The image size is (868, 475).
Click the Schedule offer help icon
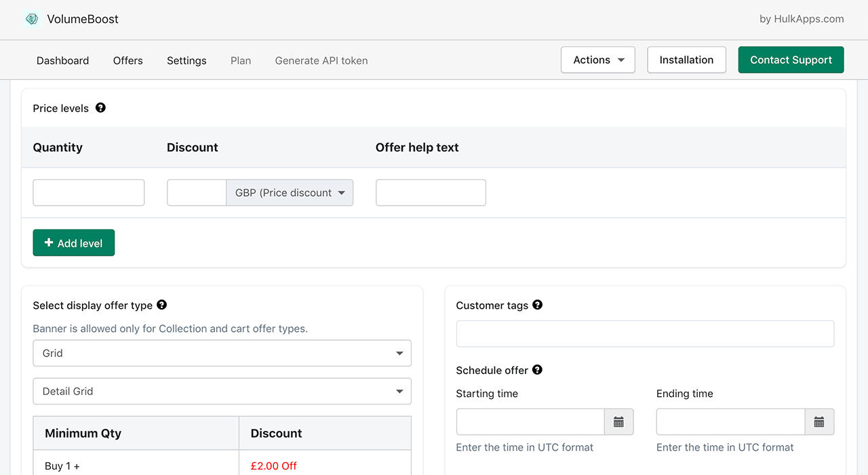coord(537,370)
